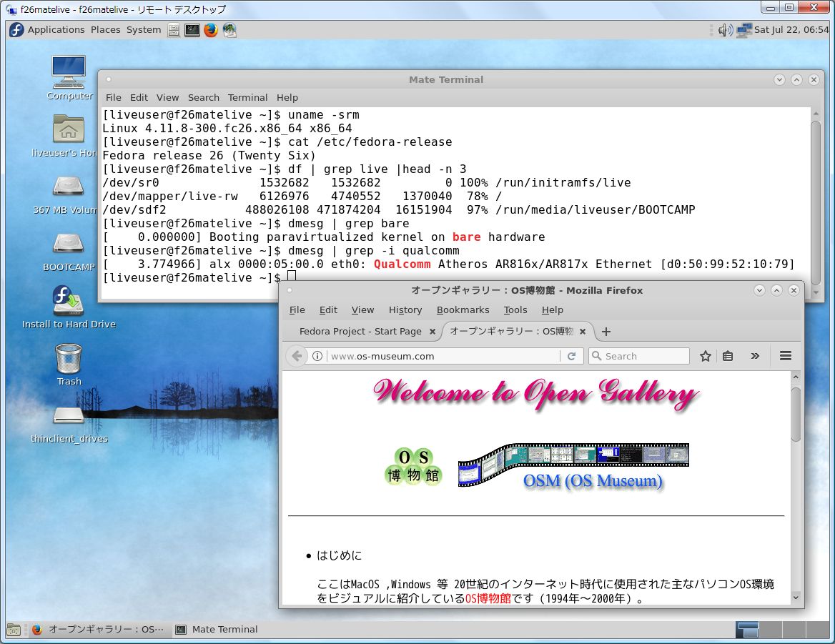The height and width of the screenshot is (644, 835).
Task: Open the Bookmarks menu in Firefox
Action: 463,309
